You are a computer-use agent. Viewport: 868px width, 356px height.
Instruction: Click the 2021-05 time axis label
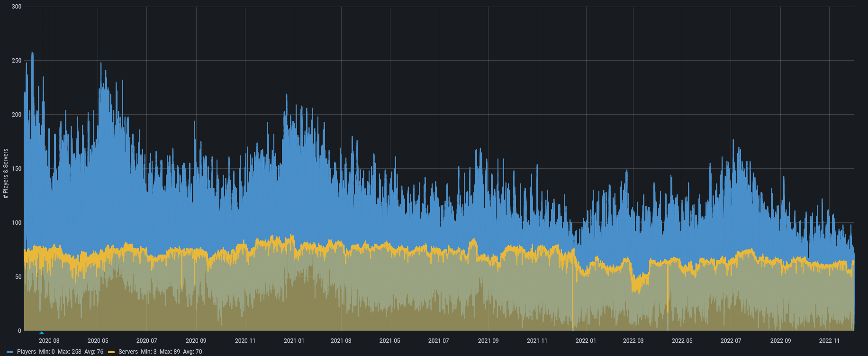click(x=390, y=341)
